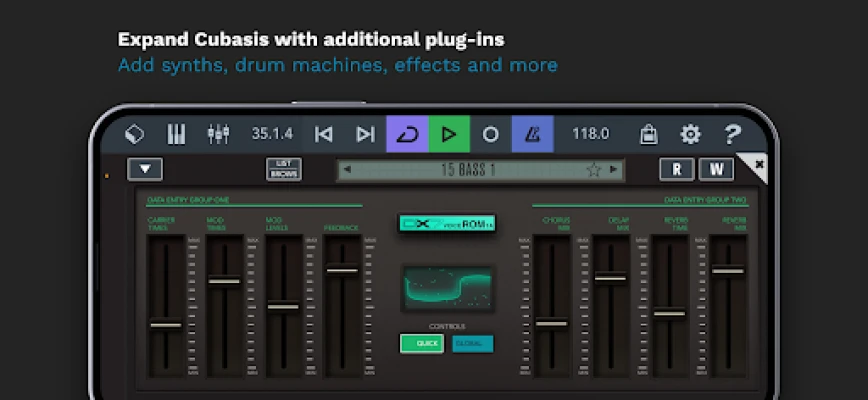
Task: Click the Mod Levels slider handle
Action: [283, 307]
